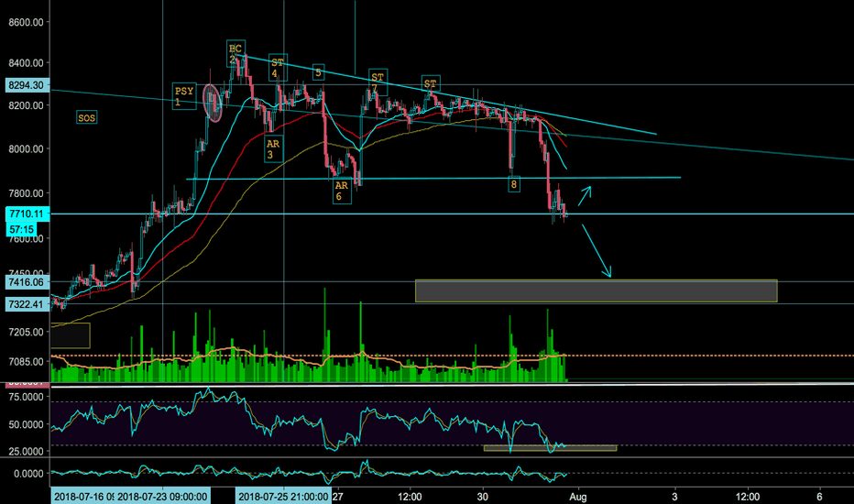This screenshot has height=504, width=854.
Task: Select the large grey target zone rectangle
Action: pos(597,291)
